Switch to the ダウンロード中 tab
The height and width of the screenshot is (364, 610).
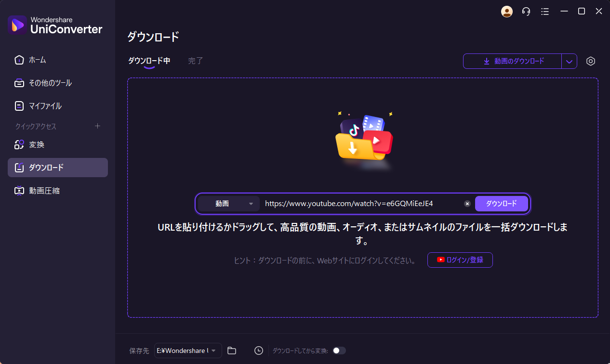pos(149,61)
